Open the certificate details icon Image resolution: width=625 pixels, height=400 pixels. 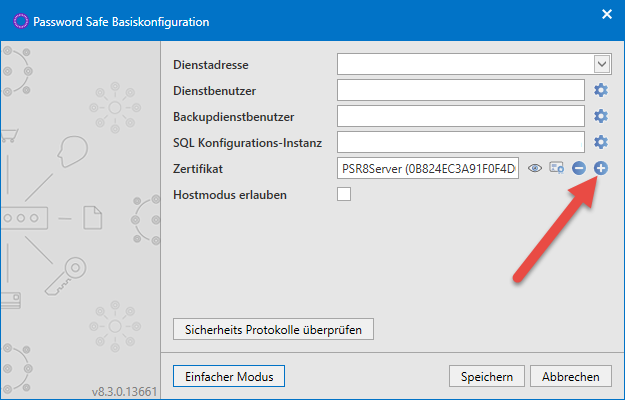556,168
